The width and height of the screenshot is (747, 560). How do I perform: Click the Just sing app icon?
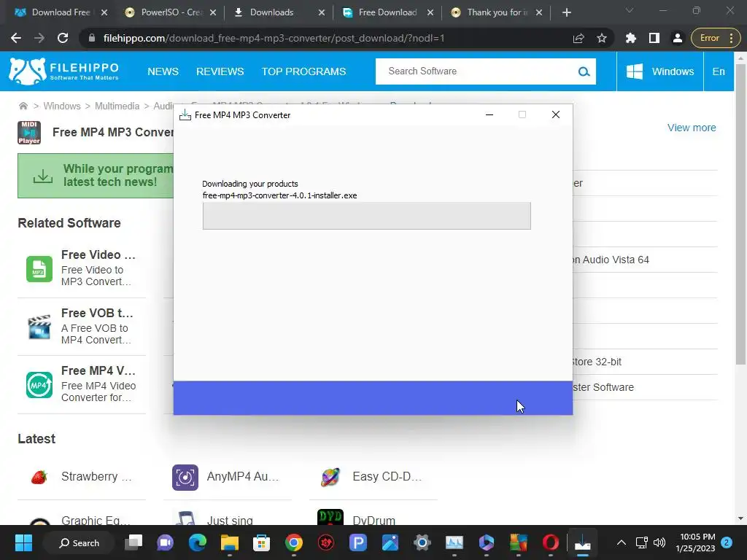point(185,518)
